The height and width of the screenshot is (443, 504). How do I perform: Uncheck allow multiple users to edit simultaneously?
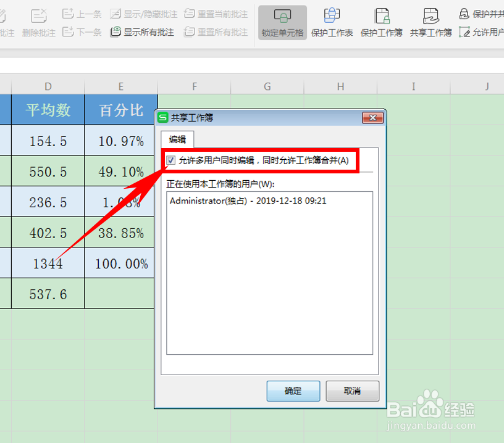coord(171,160)
